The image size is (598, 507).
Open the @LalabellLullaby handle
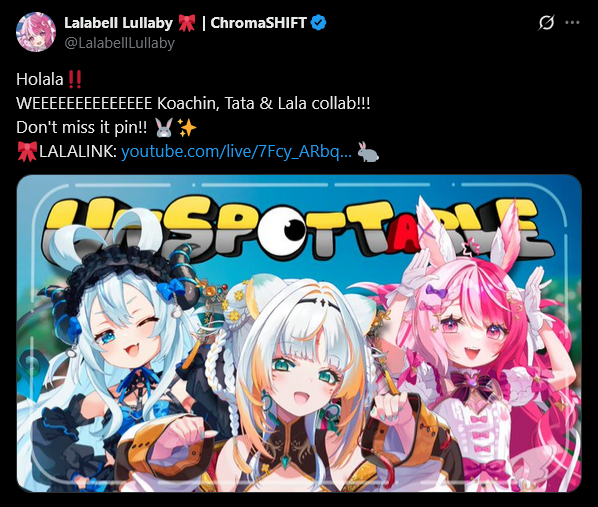pos(119,43)
